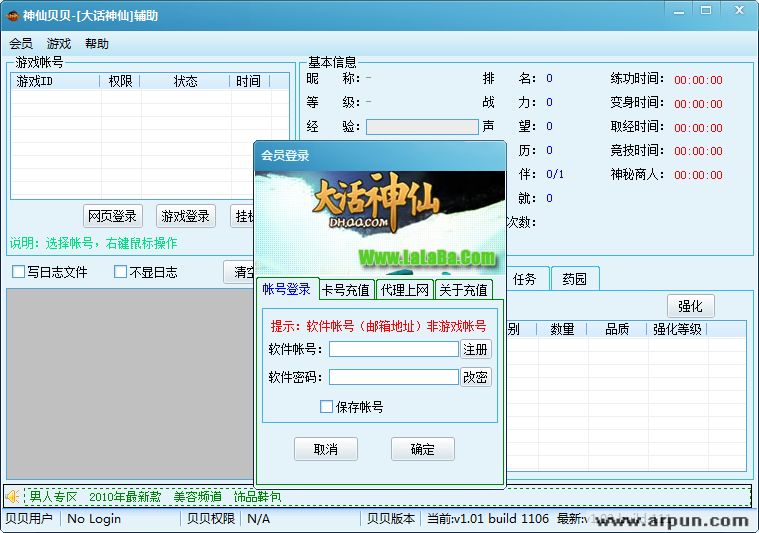Click the 经验 progress bar
This screenshot has width=759, height=533.
point(422,127)
